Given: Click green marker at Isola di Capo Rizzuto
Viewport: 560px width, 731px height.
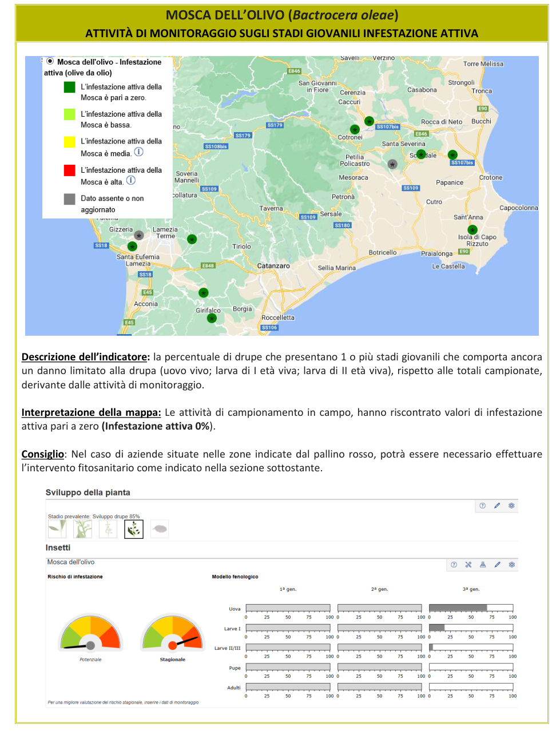Looking at the screenshot, I should 472,230.
